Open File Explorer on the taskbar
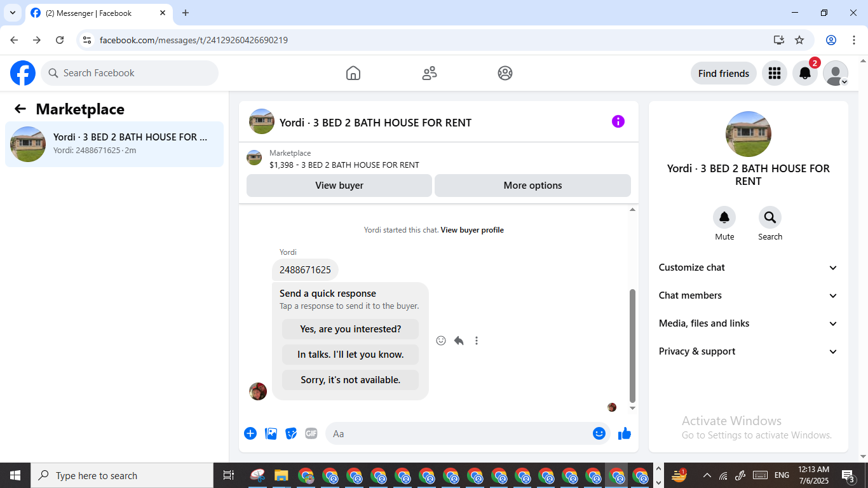 pyautogui.click(x=281, y=475)
